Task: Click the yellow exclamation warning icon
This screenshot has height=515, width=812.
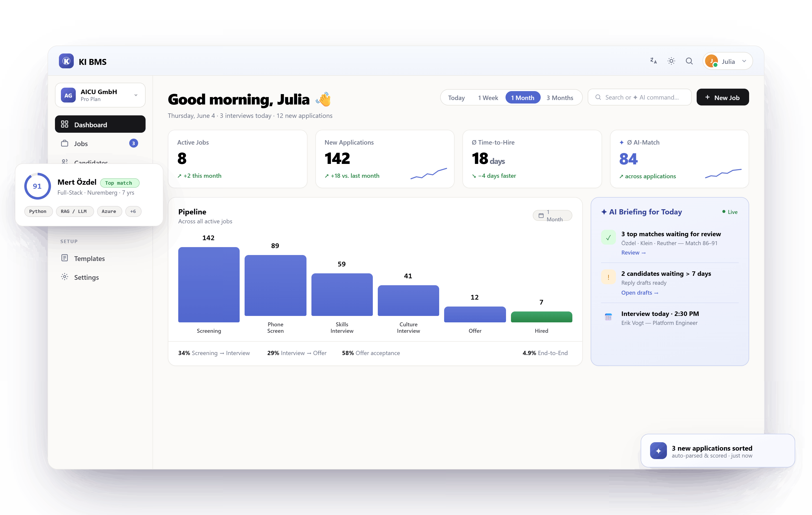Action: tap(608, 277)
